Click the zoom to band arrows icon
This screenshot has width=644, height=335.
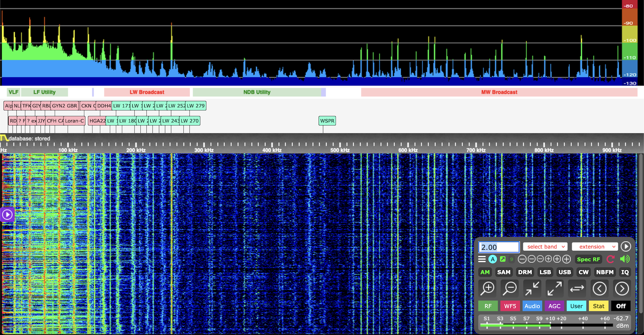tap(532, 289)
